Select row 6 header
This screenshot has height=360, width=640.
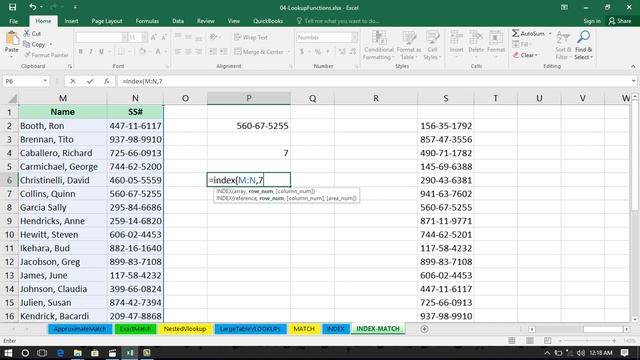click(x=9, y=180)
